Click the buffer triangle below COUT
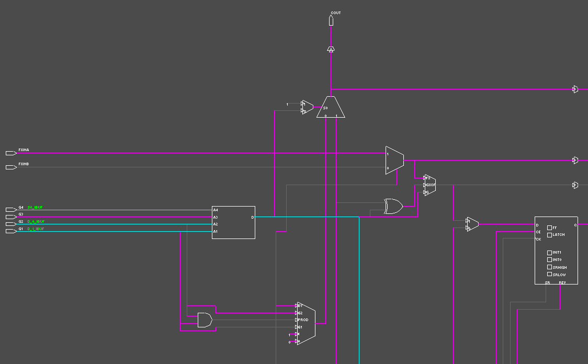The height and width of the screenshot is (364, 588). [x=331, y=49]
